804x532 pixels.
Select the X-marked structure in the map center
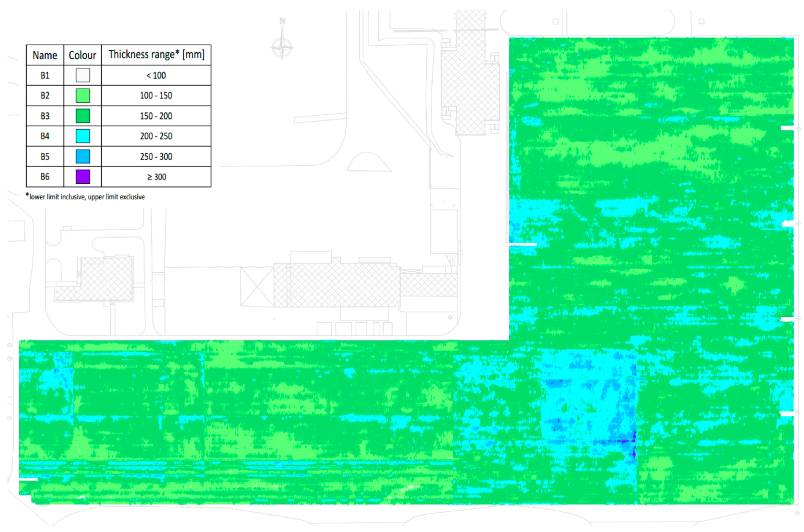(258, 287)
